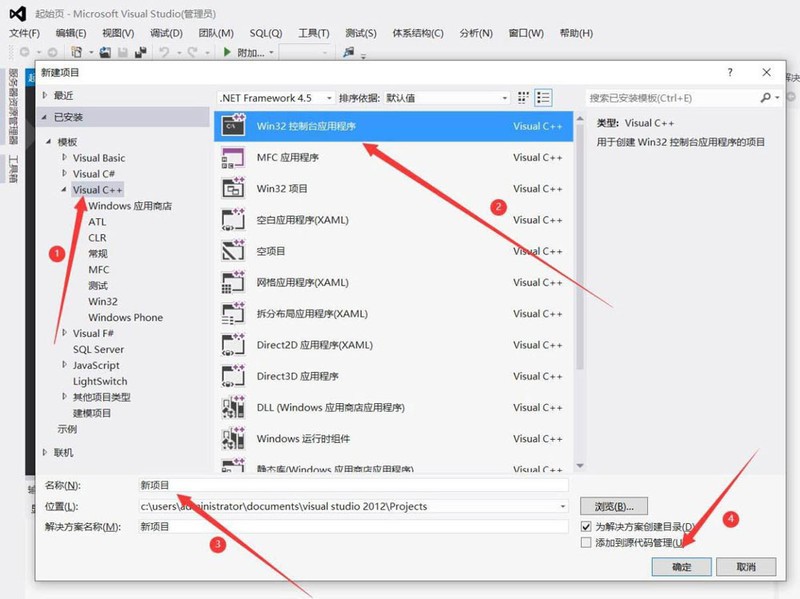
Task: Select the Win32 项目 template icon
Action: 236,189
